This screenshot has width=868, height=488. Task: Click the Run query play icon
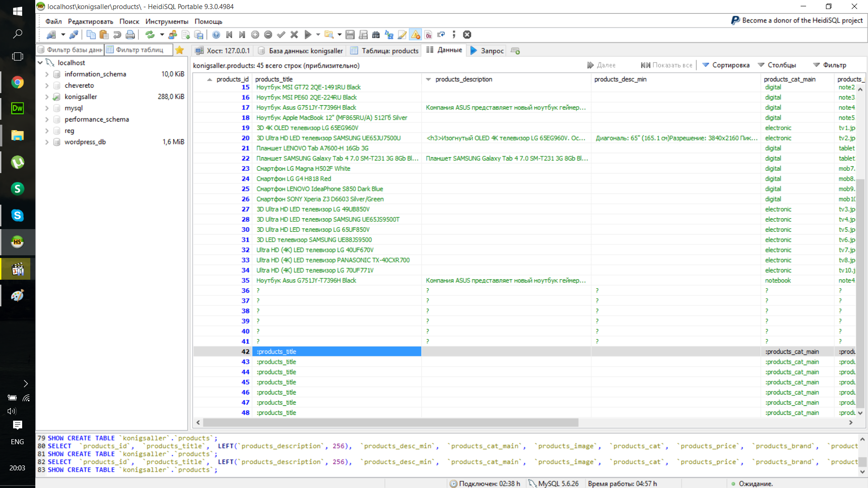point(308,35)
